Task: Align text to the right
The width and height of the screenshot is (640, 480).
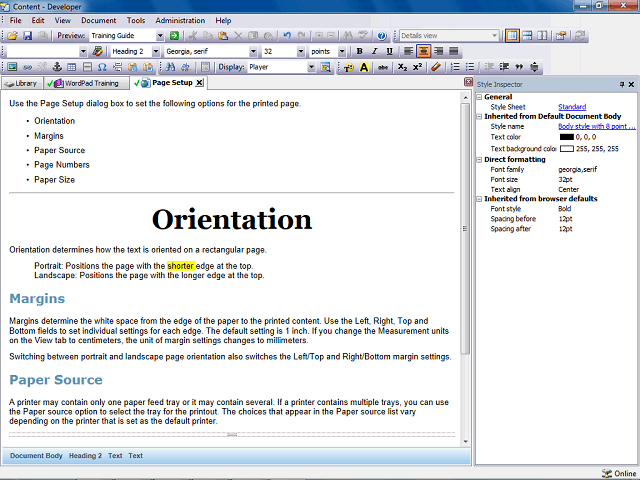Action: click(x=438, y=51)
